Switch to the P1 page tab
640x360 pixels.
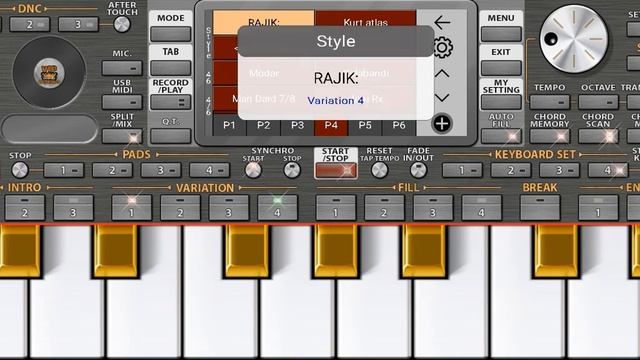tap(229, 125)
